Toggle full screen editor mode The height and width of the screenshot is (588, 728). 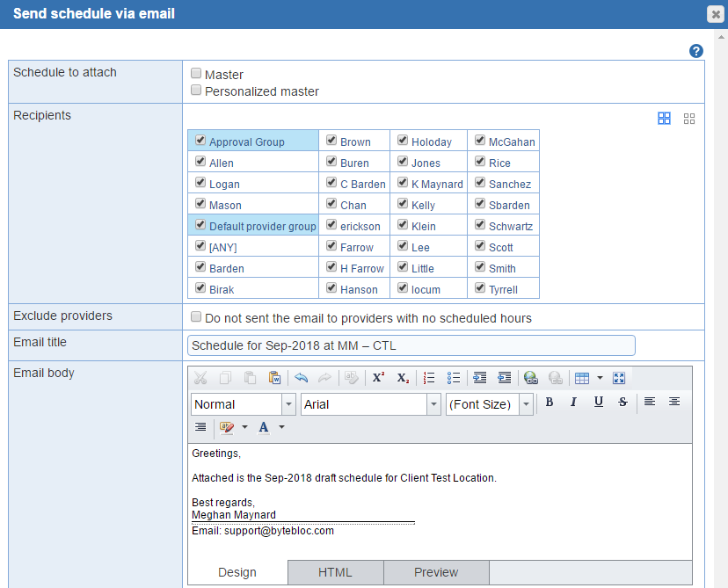[619, 378]
